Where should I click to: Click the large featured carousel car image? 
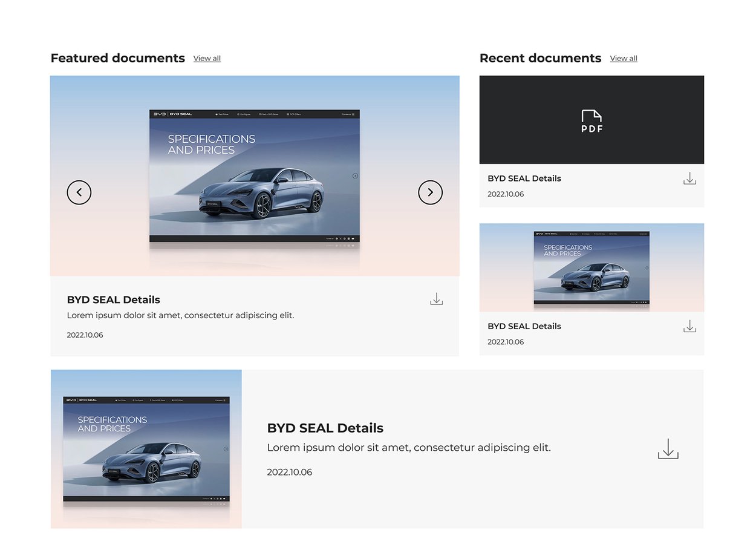(255, 176)
